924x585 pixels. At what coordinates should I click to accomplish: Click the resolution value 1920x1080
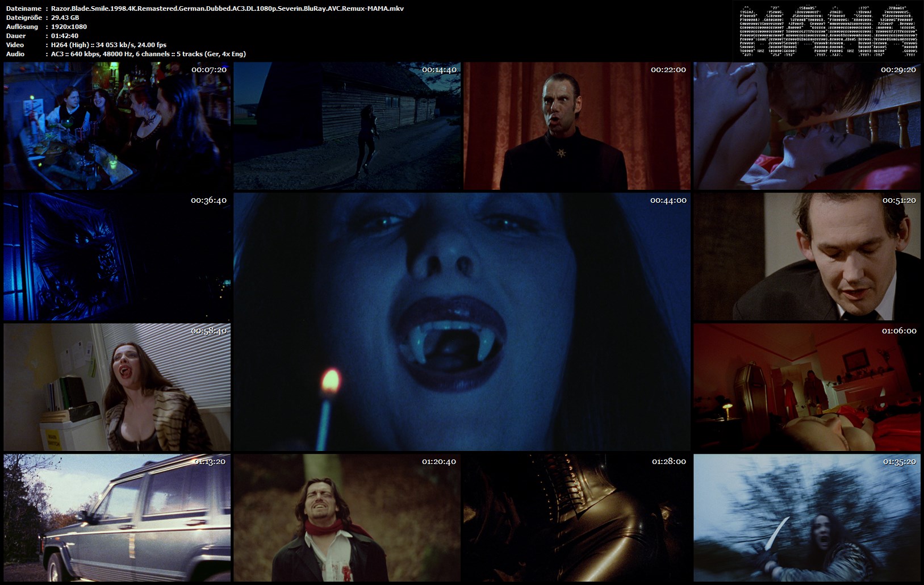tap(69, 27)
